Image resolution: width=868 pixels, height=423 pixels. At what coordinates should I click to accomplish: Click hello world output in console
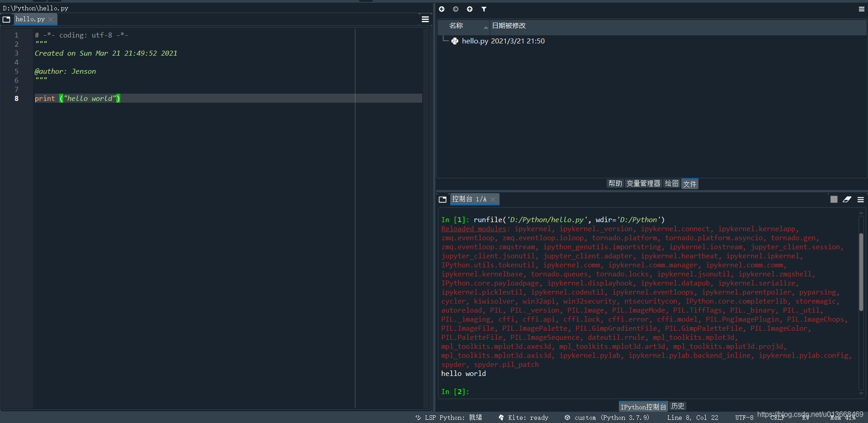click(x=463, y=374)
